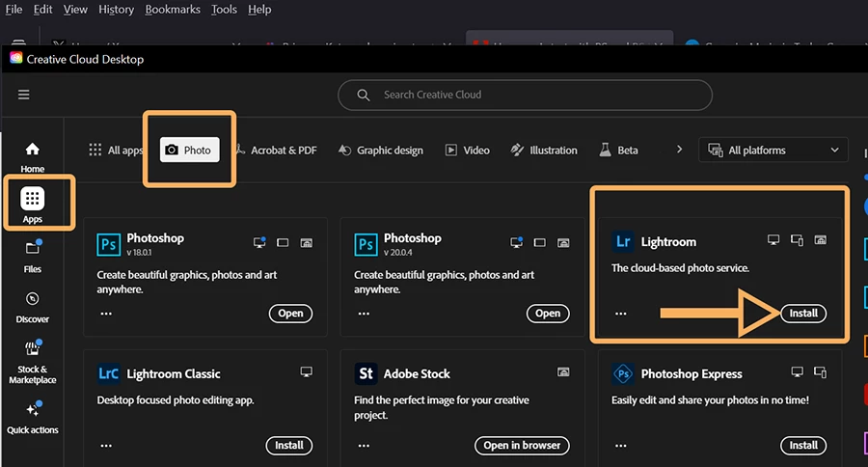Image resolution: width=868 pixels, height=467 pixels.
Task: Click desktop platform icon on Photoshop v20.0.4
Action: [x=517, y=242]
